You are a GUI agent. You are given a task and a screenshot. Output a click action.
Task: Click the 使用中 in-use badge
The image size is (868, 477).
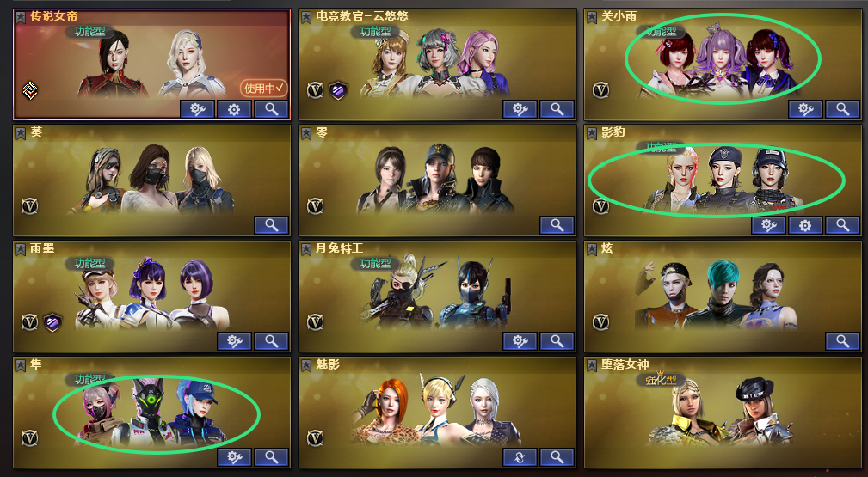tap(264, 88)
